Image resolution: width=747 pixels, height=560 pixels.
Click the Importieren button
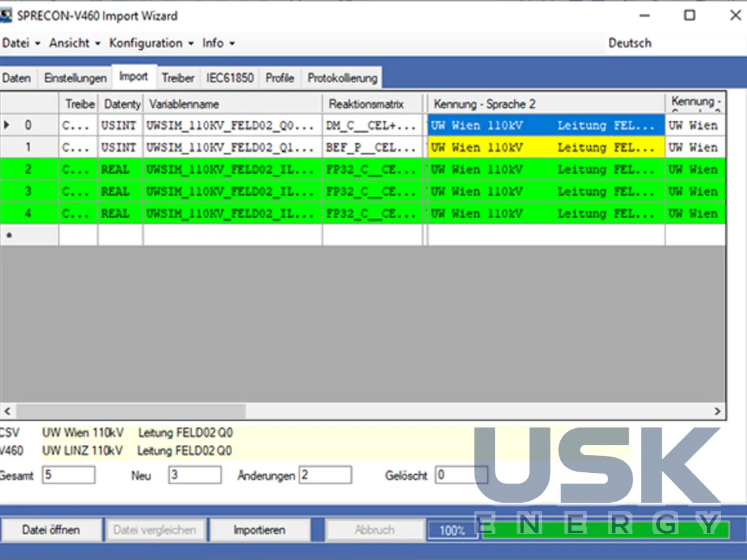point(260,530)
